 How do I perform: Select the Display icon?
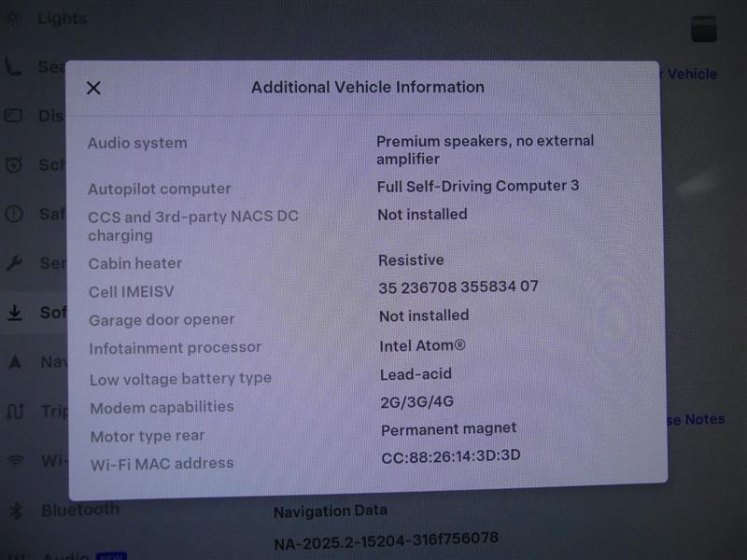click(x=13, y=116)
